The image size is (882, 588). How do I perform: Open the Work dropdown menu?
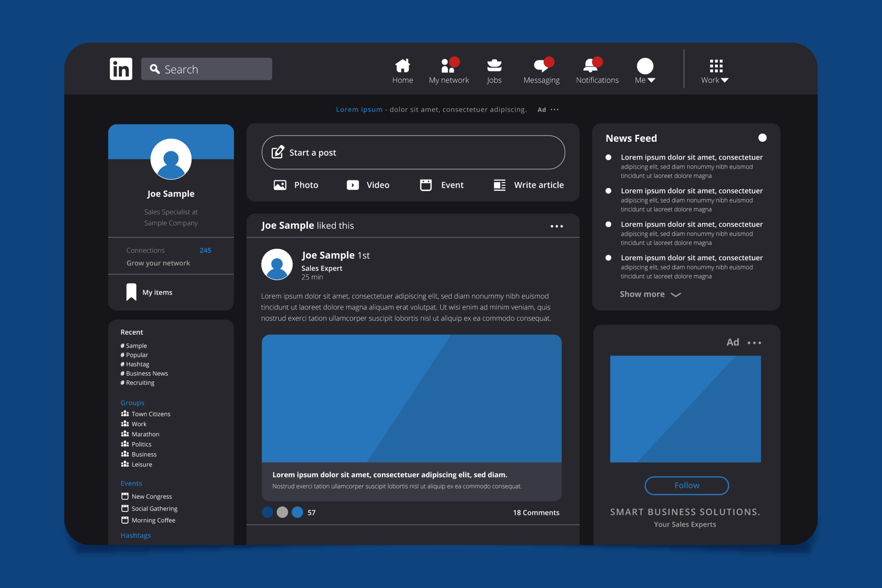(714, 71)
